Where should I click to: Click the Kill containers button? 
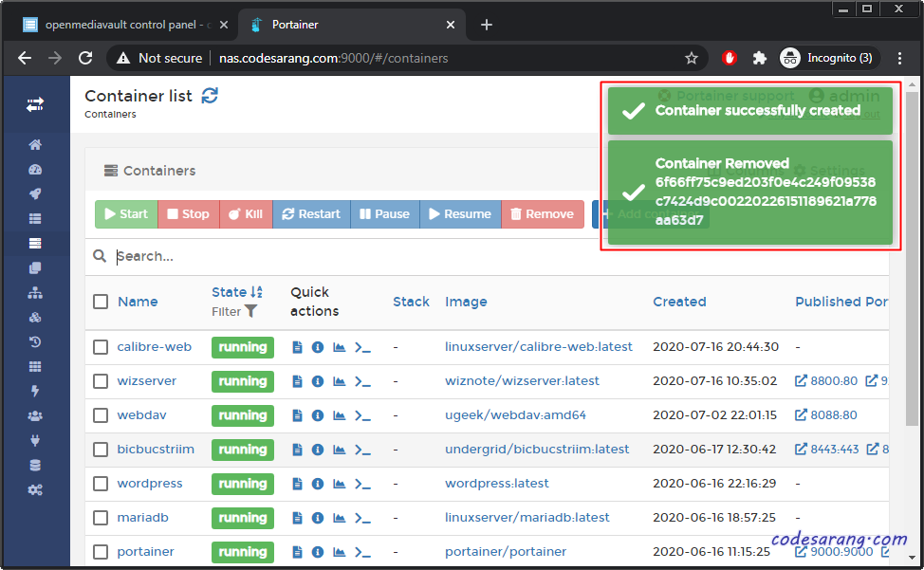[246, 214]
